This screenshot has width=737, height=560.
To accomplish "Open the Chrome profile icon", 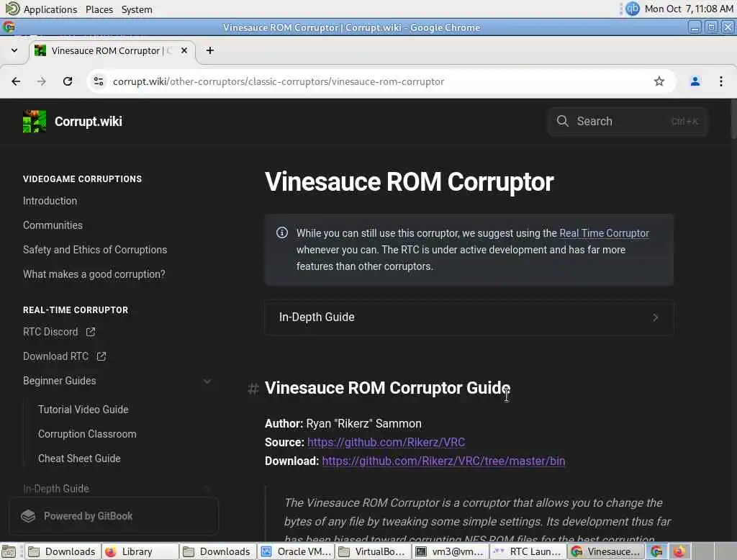I will tap(695, 81).
